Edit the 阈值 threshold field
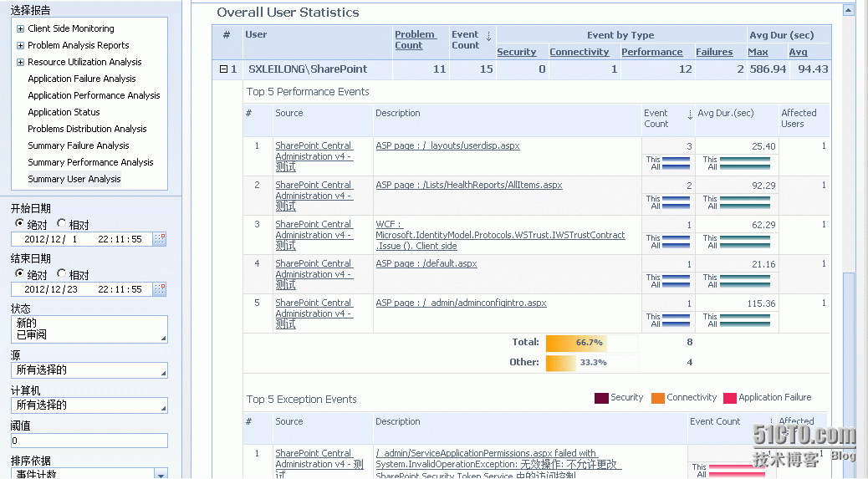Screen dimensions: 868x479 [x=89, y=441]
